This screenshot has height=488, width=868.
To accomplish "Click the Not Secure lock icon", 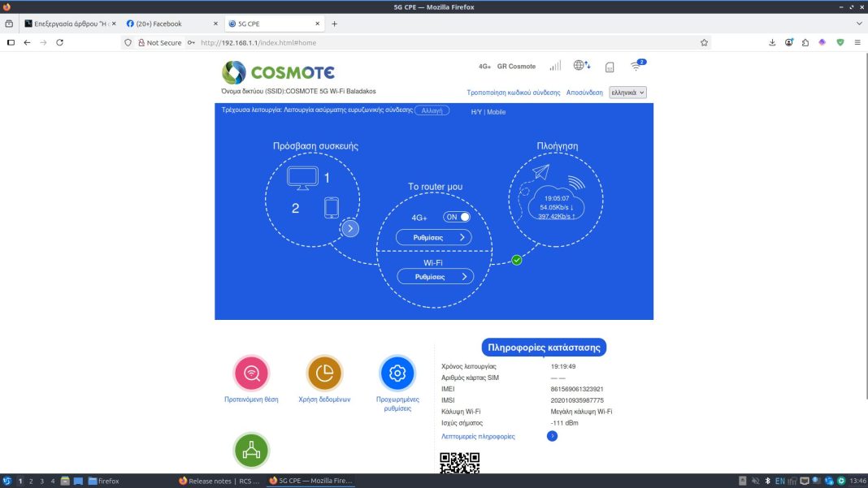I will pyautogui.click(x=141, y=42).
